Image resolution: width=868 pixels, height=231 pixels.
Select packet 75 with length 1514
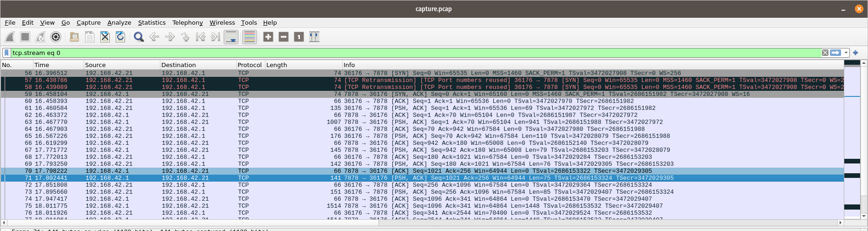[422, 206]
